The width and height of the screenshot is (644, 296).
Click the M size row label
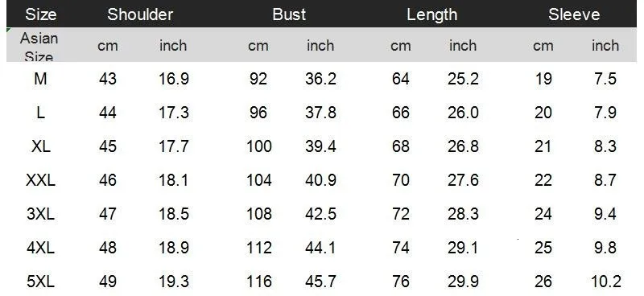pos(40,78)
